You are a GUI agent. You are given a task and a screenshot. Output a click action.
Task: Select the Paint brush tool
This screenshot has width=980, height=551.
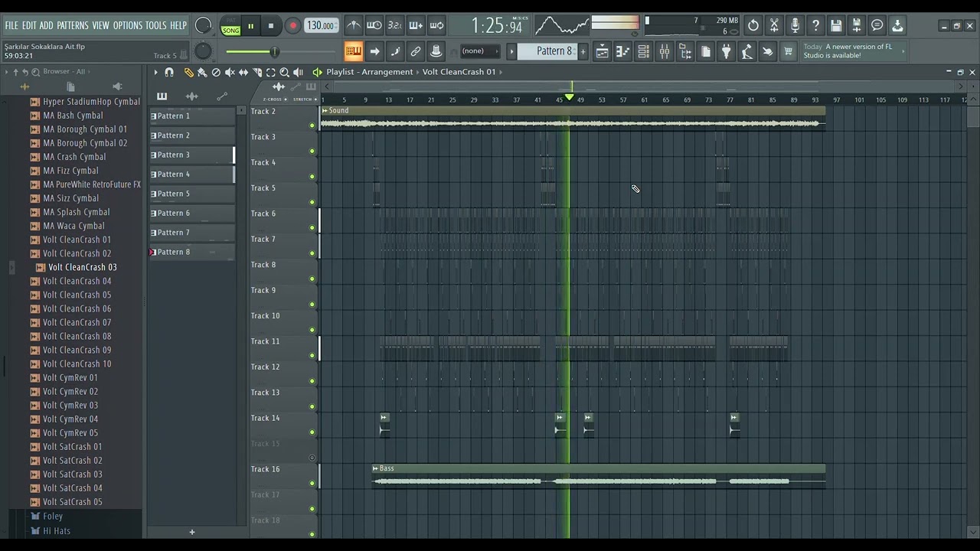(202, 72)
